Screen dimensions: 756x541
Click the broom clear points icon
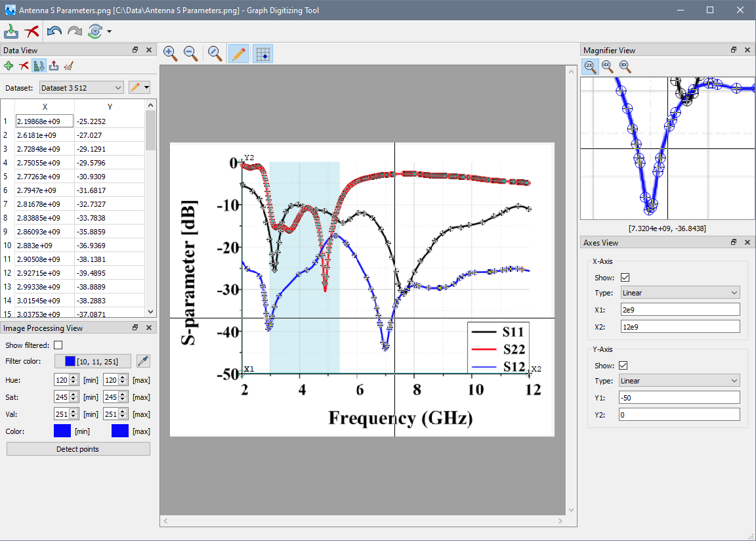(69, 66)
